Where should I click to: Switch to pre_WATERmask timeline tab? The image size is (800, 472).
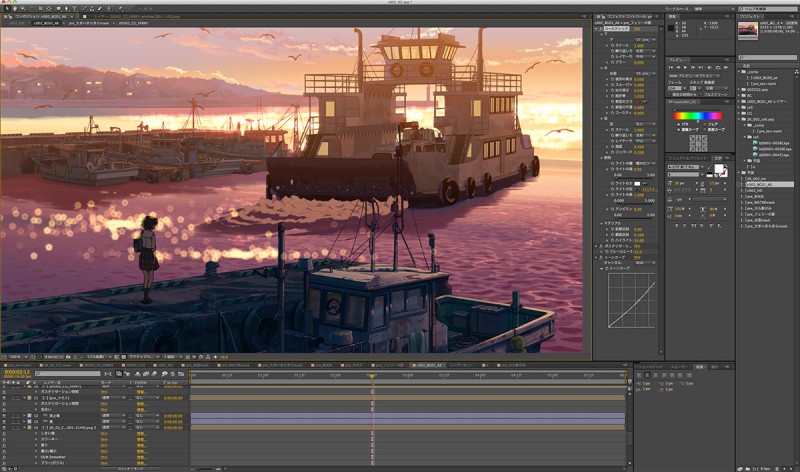point(236,365)
